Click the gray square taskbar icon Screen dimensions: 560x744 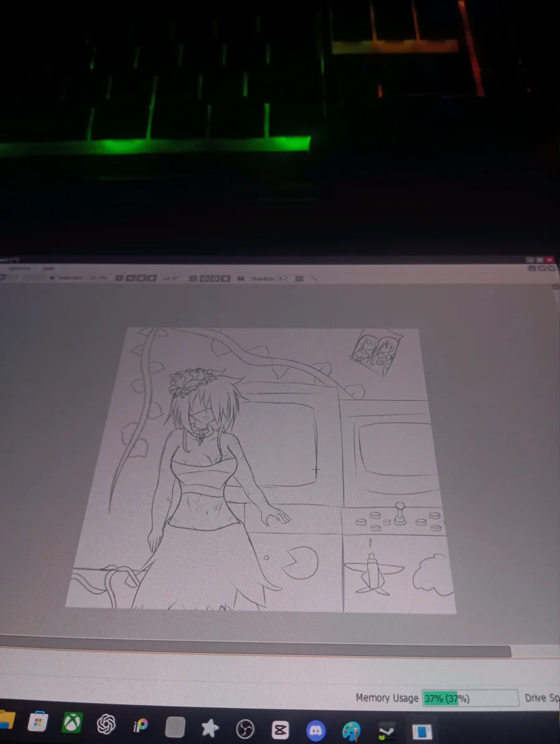[175, 727]
